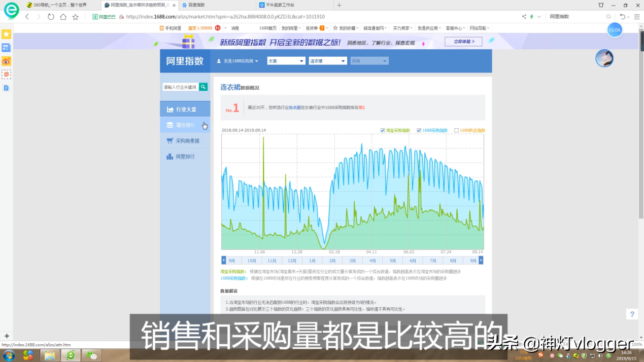The image size is (644, 362).
Task: Open 手机阿里 link
Action: [170, 28]
